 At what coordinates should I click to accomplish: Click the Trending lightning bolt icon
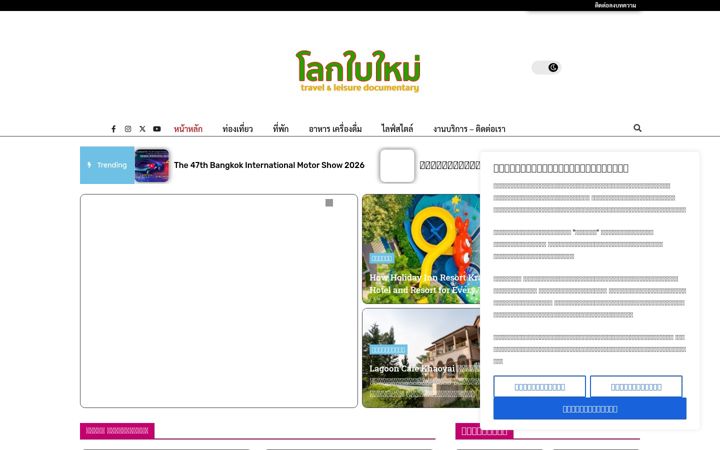coord(89,165)
